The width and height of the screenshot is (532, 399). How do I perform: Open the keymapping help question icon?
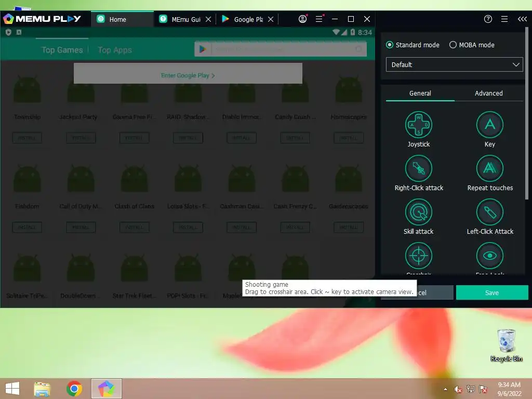[488, 19]
